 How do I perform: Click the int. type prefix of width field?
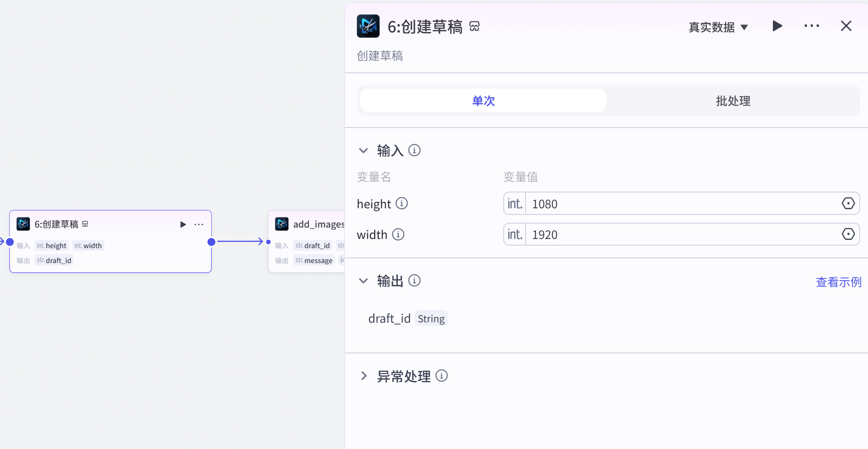[515, 234]
